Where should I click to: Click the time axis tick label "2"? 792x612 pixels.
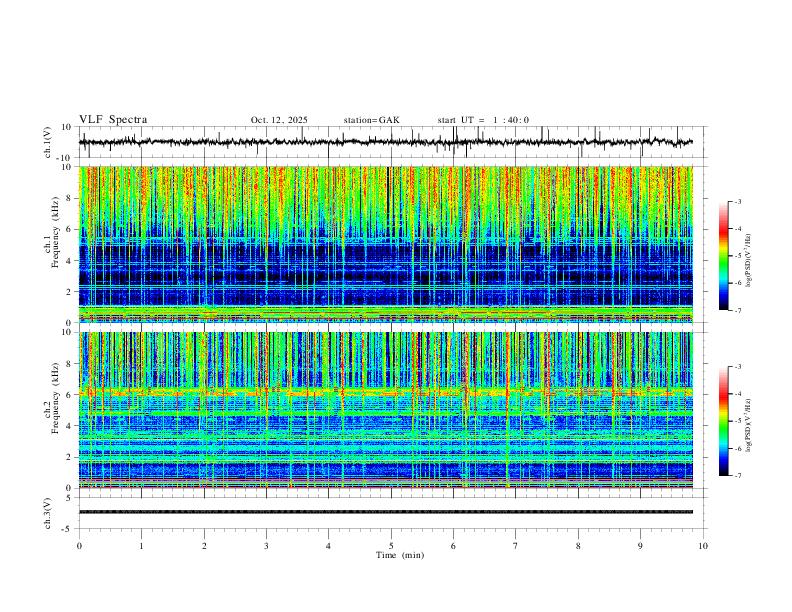204,546
